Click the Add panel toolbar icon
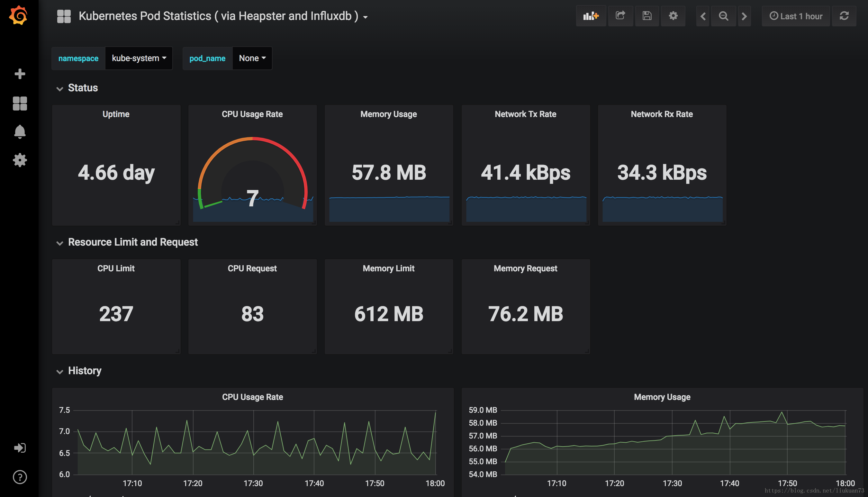Image resolution: width=868 pixels, height=497 pixels. click(591, 16)
